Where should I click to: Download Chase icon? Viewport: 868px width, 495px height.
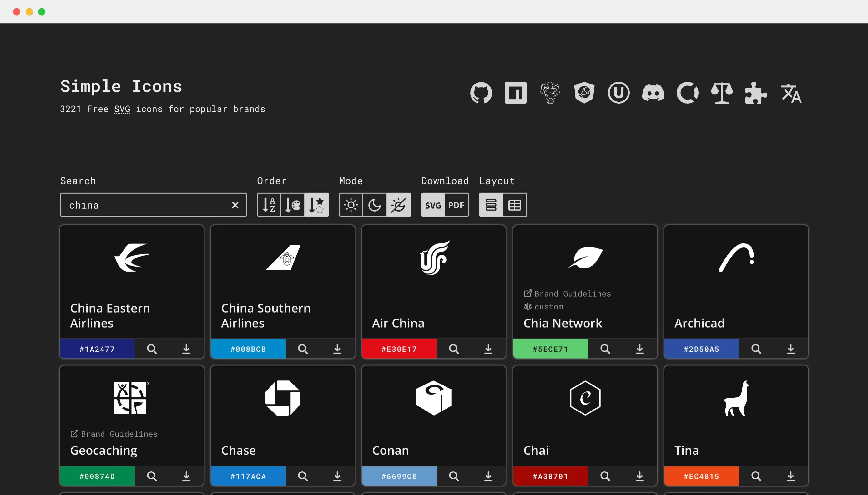(337, 476)
